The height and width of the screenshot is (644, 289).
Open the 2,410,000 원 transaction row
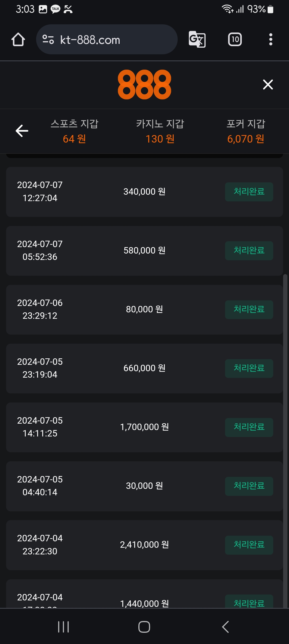pyautogui.click(x=144, y=545)
